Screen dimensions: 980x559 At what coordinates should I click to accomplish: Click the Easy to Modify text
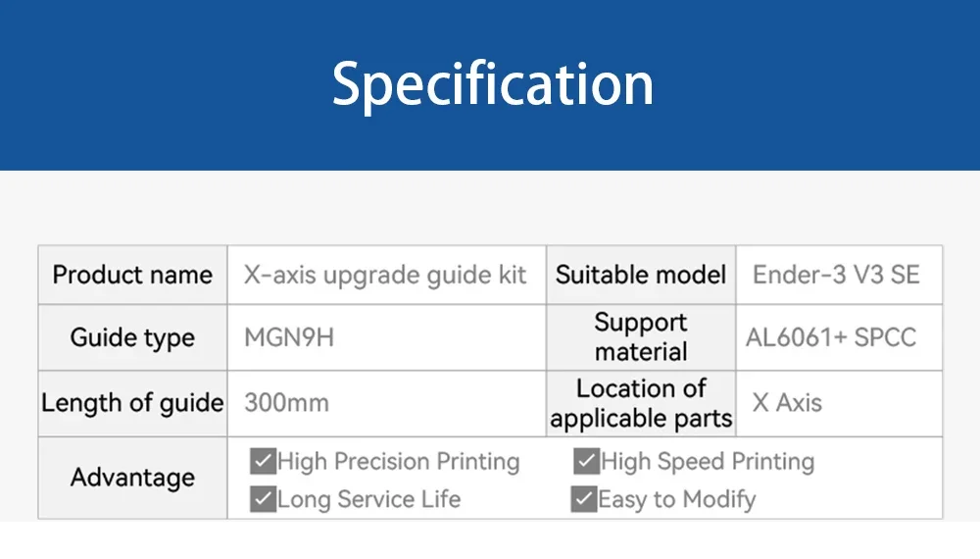coord(677,499)
